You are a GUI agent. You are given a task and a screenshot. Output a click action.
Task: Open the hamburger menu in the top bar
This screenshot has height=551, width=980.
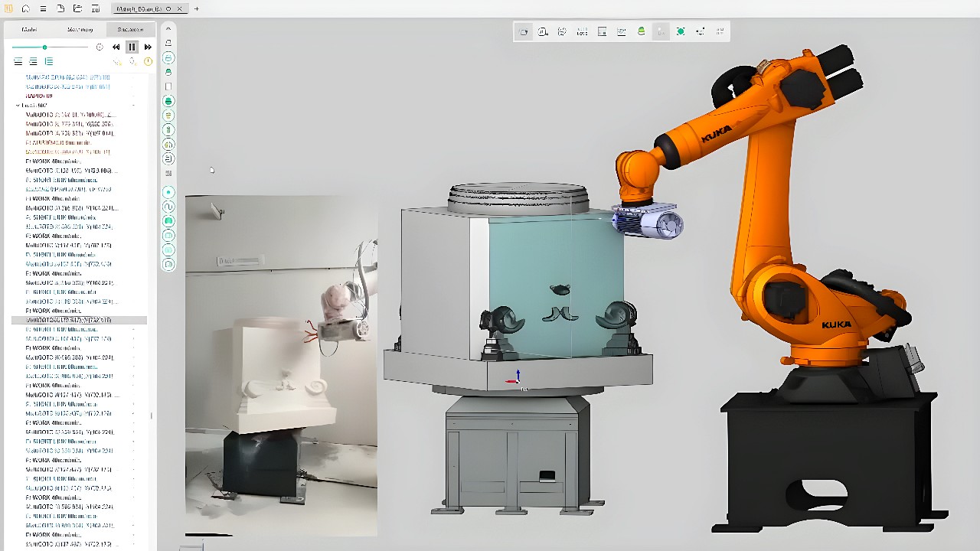(43, 8)
